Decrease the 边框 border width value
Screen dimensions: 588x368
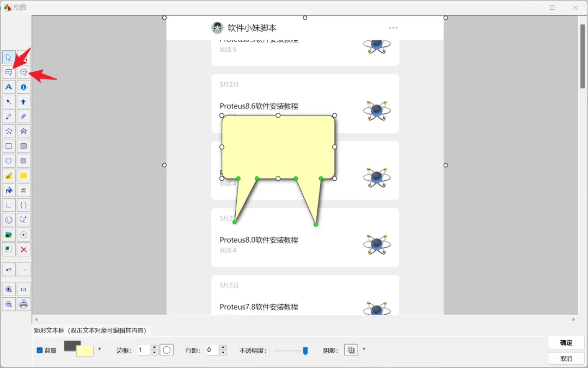coord(155,353)
